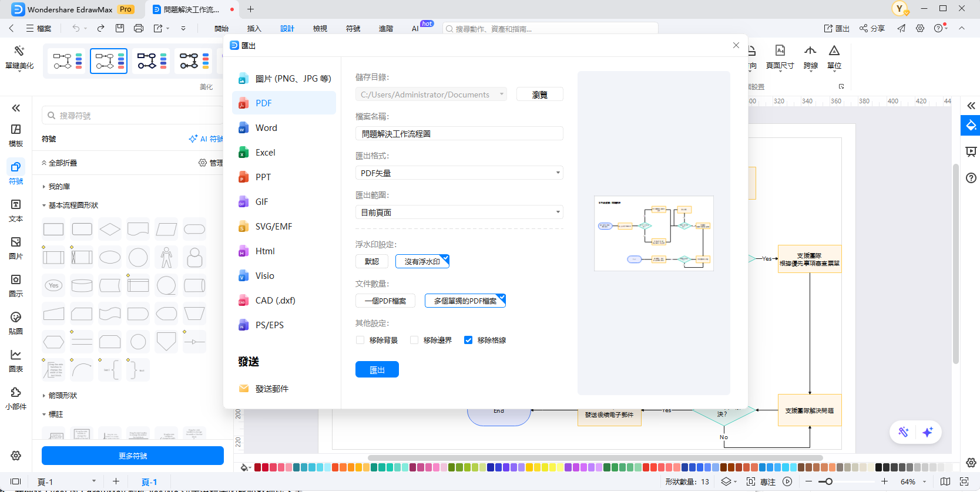Click the undo arrow in the toolbar

tap(76, 28)
